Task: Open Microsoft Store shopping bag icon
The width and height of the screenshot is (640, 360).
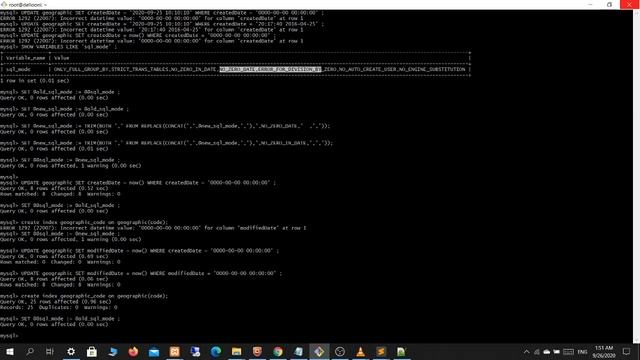Action: point(92,351)
